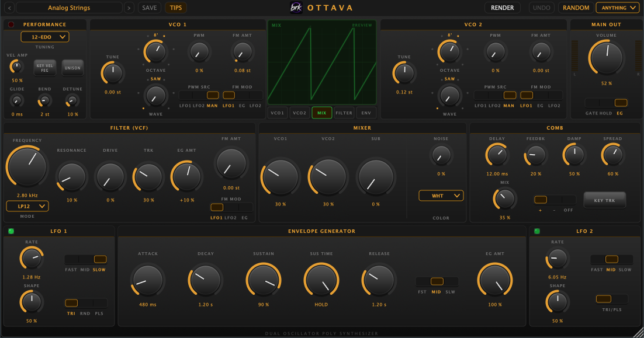Open the ANYTHING randomize scope dropdown
The width and height of the screenshot is (644, 338).
(618, 8)
